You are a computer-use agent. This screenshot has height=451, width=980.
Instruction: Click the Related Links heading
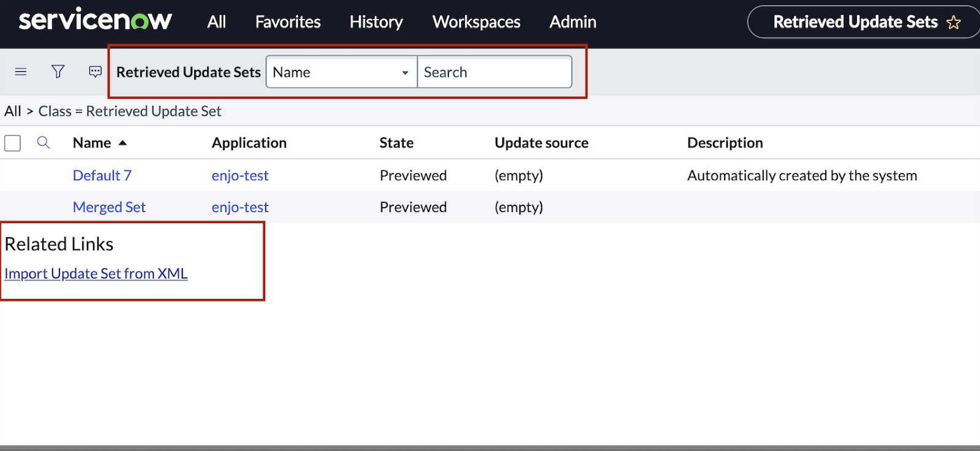pos(59,244)
